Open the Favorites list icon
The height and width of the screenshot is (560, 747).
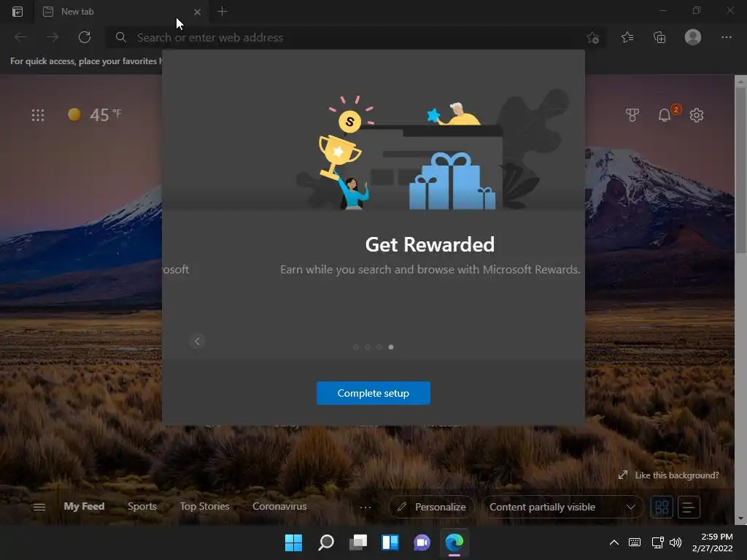pos(627,37)
